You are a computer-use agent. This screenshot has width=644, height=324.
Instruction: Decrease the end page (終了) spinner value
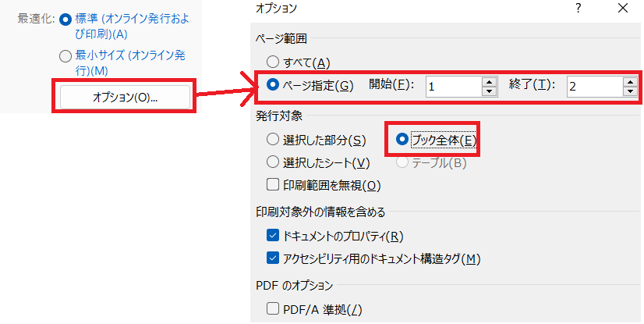click(630, 91)
